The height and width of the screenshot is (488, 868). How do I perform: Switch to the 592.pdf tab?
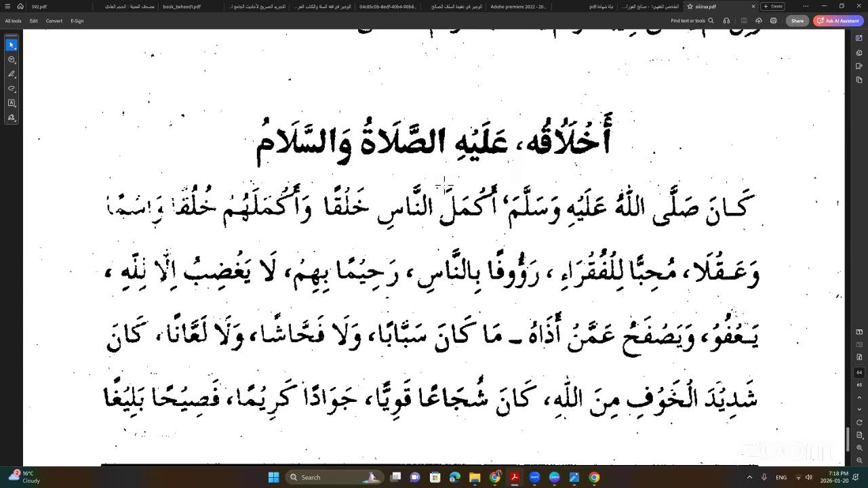[39, 6]
